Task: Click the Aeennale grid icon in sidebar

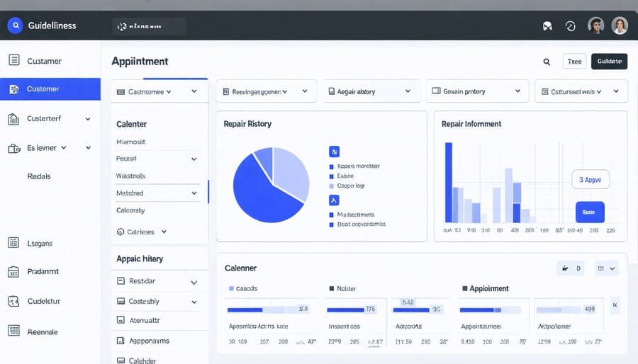Action: coord(13,331)
